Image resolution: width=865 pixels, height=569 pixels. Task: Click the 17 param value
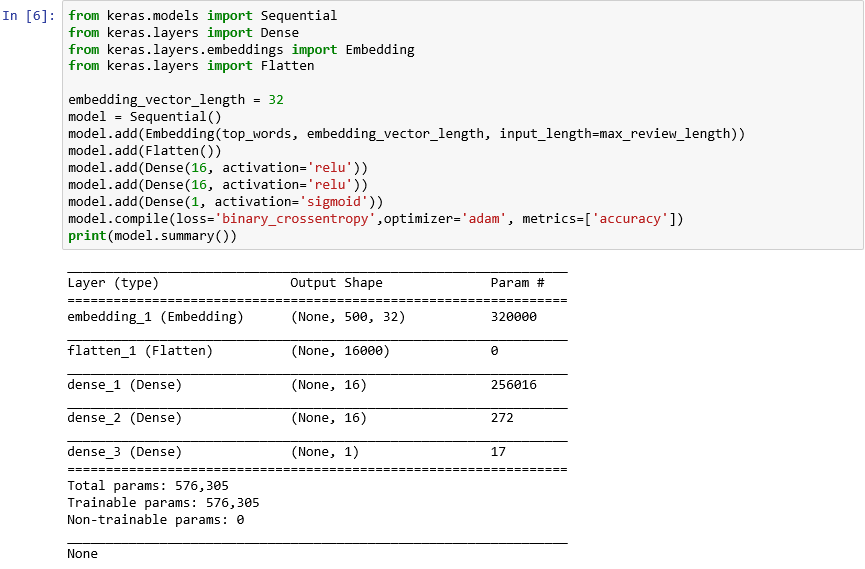point(498,452)
